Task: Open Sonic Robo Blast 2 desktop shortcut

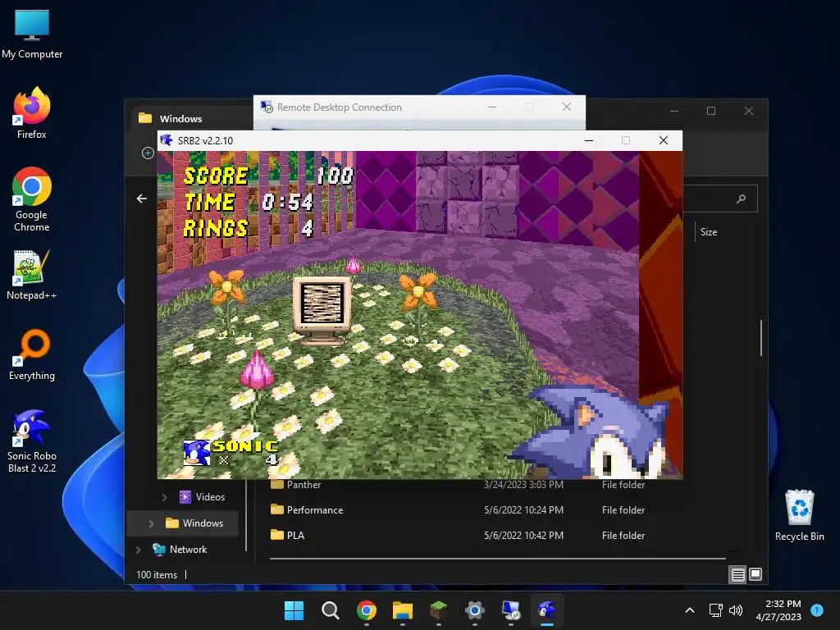Action: coord(32,441)
